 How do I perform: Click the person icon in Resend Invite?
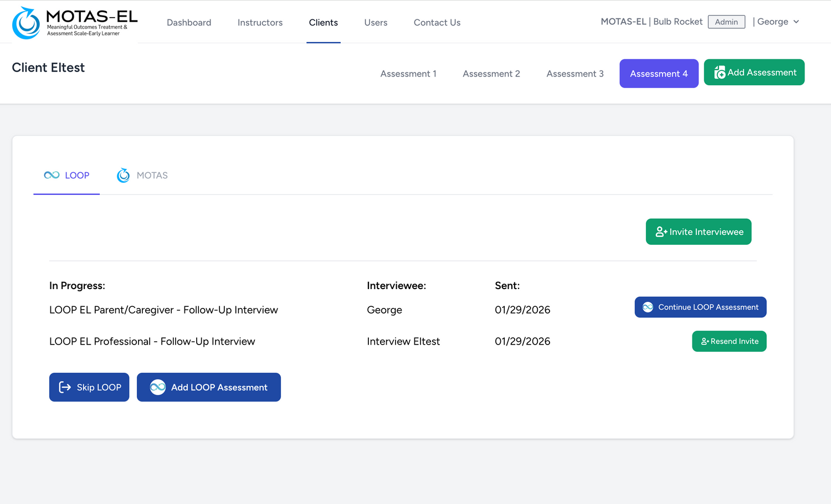[705, 341]
